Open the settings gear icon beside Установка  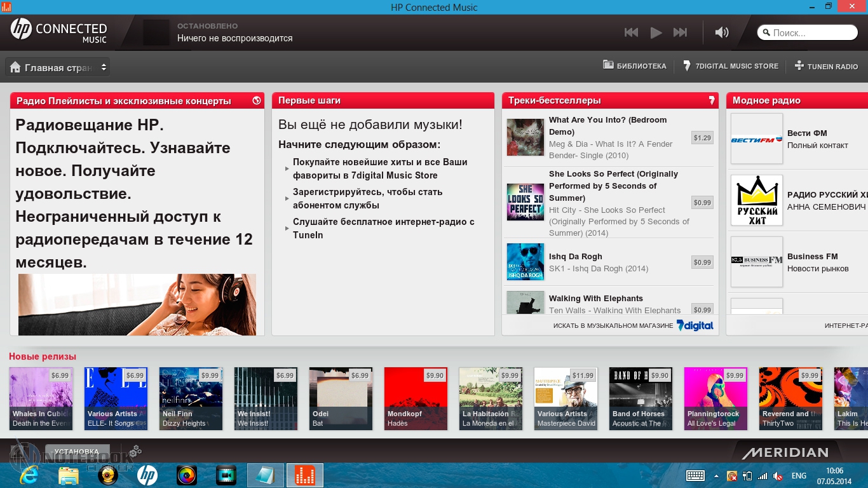[x=135, y=452]
